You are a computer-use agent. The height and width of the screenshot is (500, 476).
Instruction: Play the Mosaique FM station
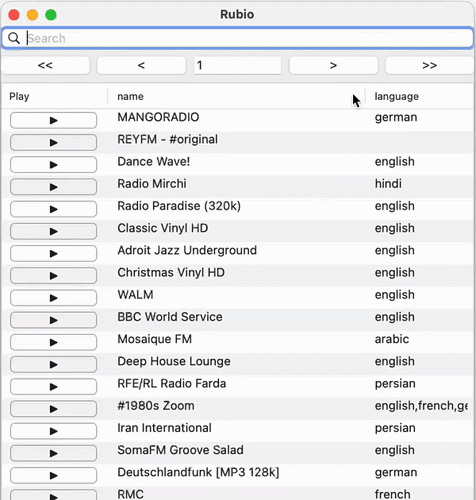(x=53, y=342)
